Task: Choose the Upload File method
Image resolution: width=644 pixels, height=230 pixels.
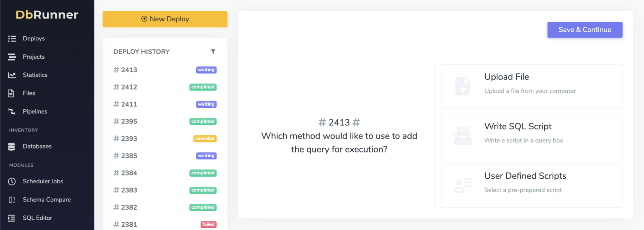Action: (x=531, y=86)
